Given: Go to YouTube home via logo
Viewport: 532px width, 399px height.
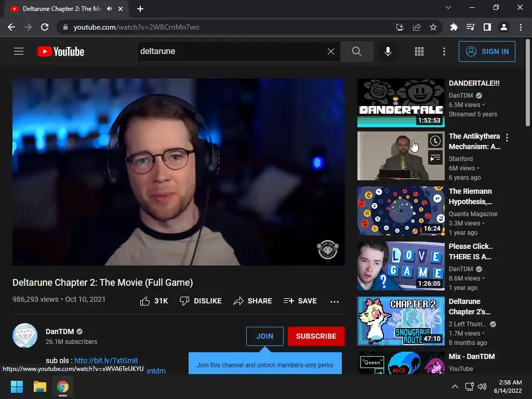Looking at the screenshot, I should point(61,51).
